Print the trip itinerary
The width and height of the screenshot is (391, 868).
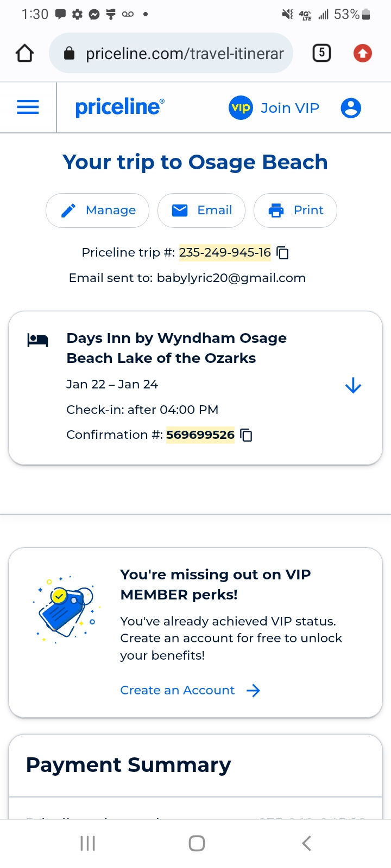point(295,210)
